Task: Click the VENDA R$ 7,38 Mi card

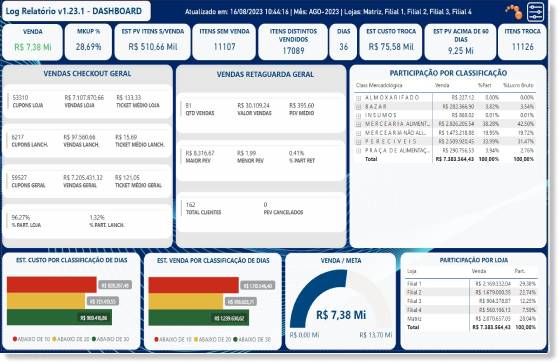Action: coord(32,42)
